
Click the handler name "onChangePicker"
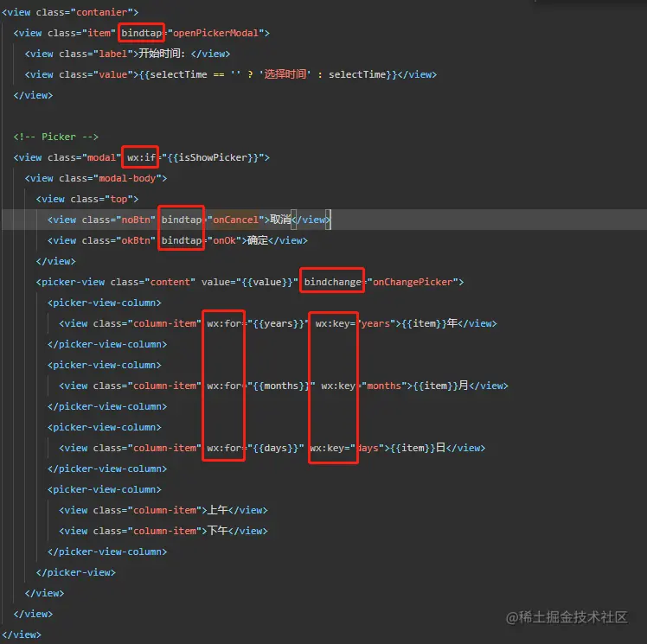413,282
